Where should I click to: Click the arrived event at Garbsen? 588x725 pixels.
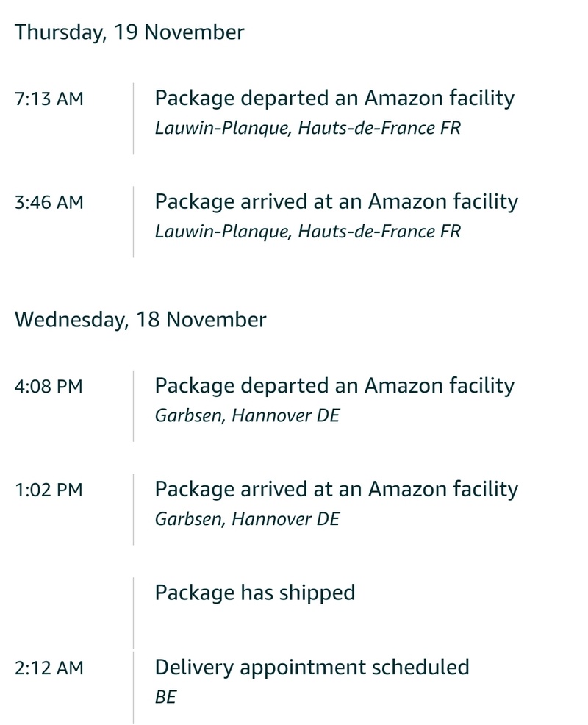click(336, 489)
